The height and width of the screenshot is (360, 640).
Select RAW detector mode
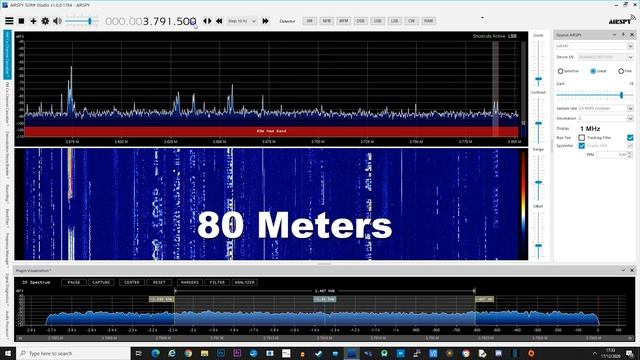point(428,21)
